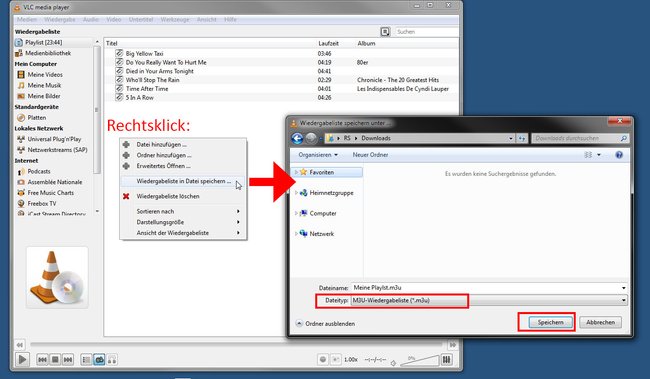Click the Meine Musik note icon
Viewport: 650px width, 379px height.
tap(21, 85)
